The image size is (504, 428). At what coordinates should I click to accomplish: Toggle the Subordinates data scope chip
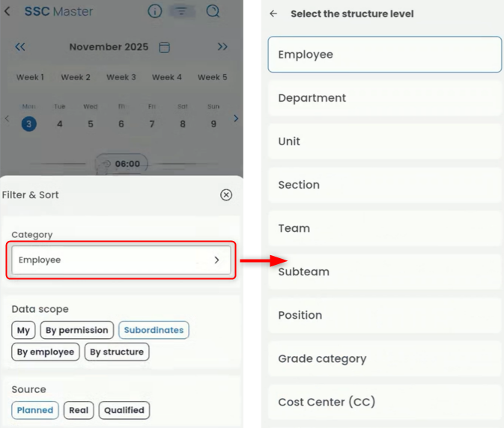click(x=154, y=330)
